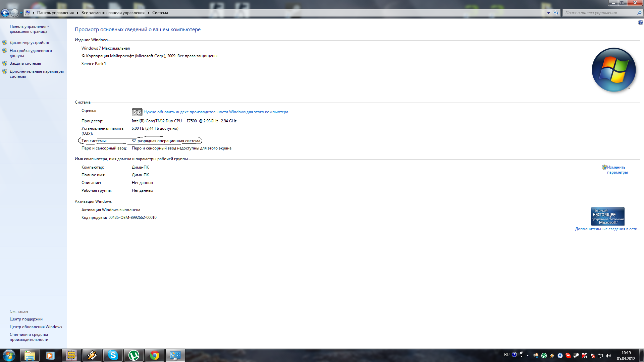Click the computer icon in the address bar
The width and height of the screenshot is (644, 362).
tap(28, 13)
